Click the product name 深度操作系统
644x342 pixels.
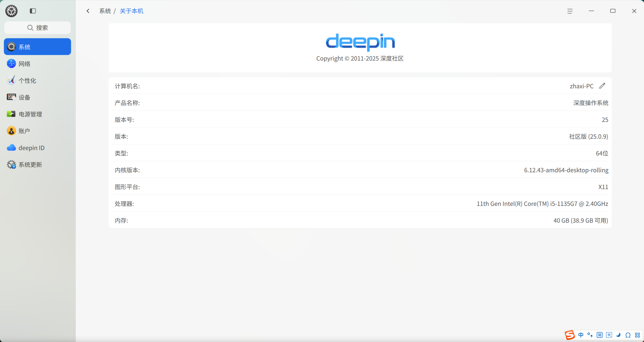(591, 103)
